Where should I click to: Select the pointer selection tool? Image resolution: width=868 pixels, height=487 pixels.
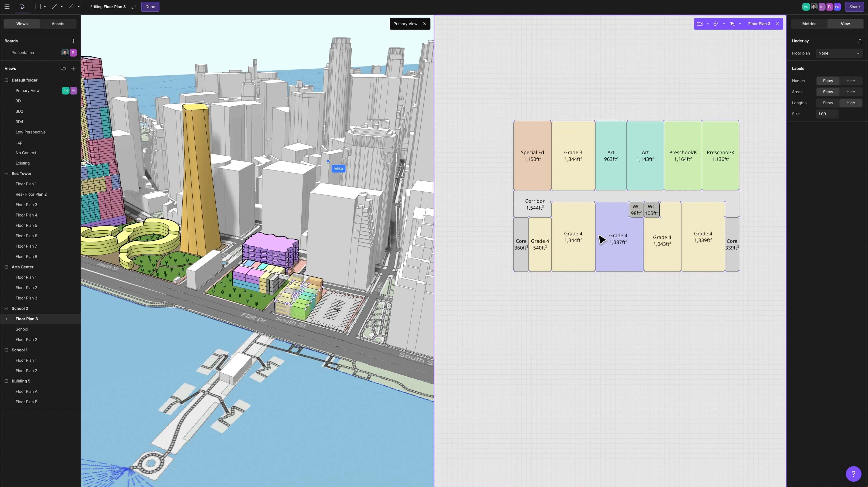23,7
